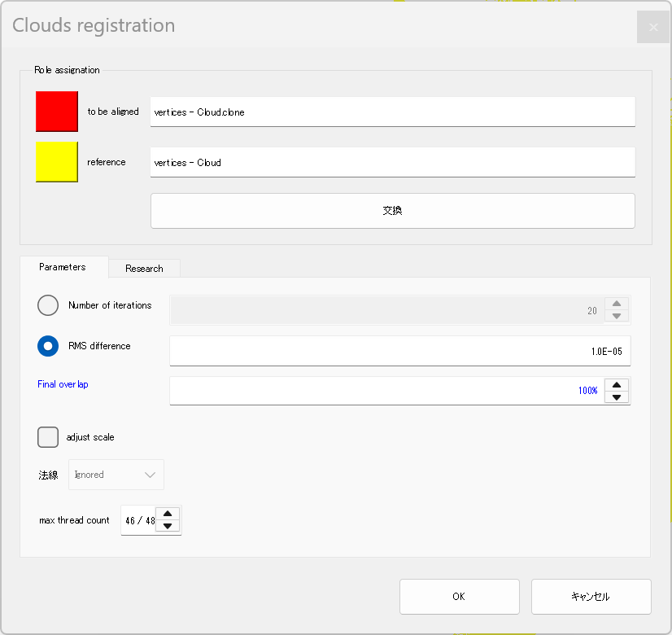This screenshot has height=635, width=672.
Task: Click the 'Role assignation' group label
Action: (x=67, y=70)
